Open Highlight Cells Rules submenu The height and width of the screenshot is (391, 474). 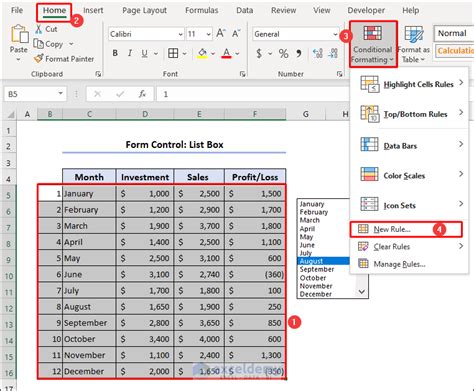tap(409, 84)
